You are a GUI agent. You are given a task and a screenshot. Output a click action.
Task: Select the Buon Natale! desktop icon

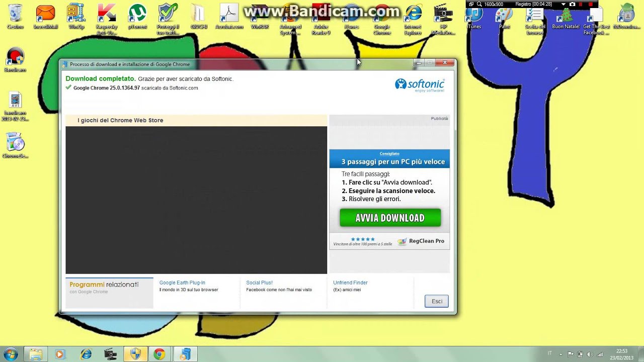[566, 19]
